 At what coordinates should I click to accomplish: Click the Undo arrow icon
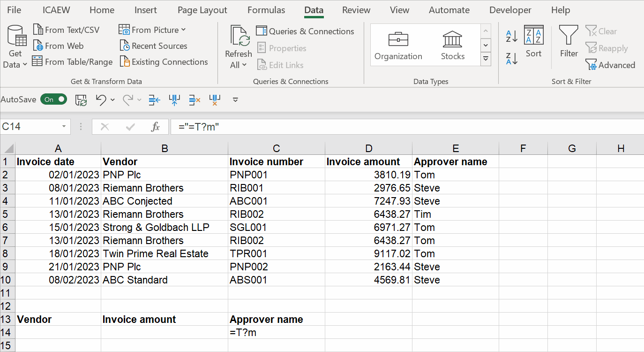[x=100, y=99]
